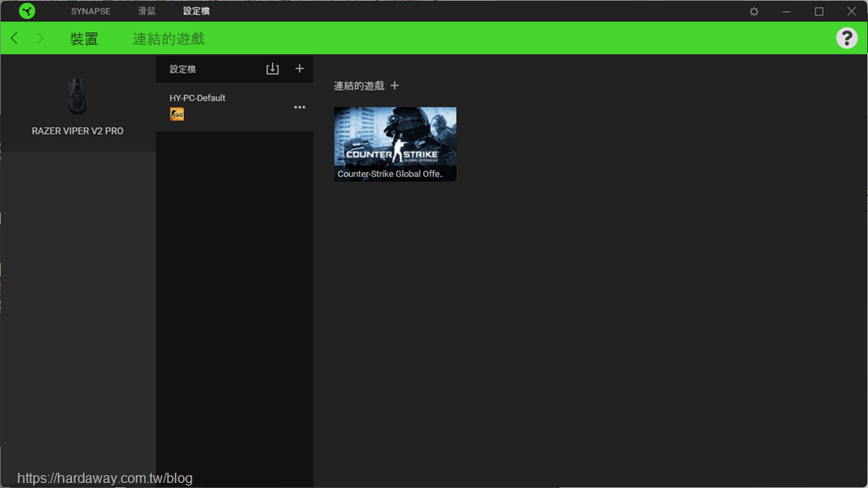The image size is (868, 488).
Task: Go back with the left arrow
Action: point(14,38)
